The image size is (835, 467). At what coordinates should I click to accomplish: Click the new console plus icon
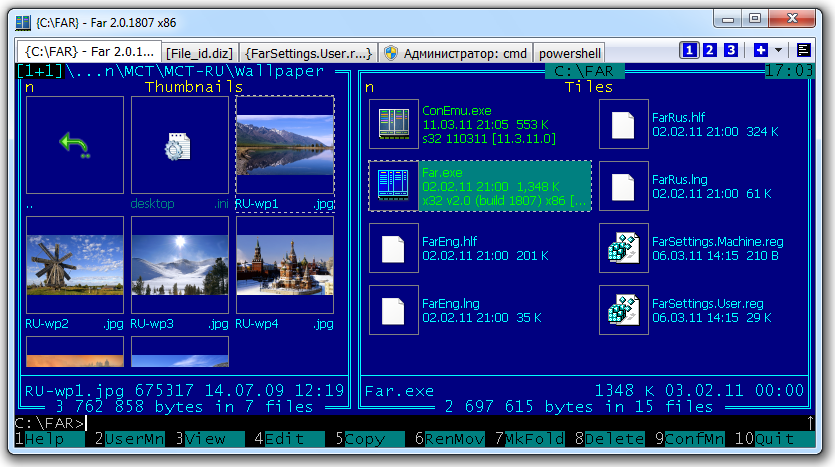click(x=760, y=51)
